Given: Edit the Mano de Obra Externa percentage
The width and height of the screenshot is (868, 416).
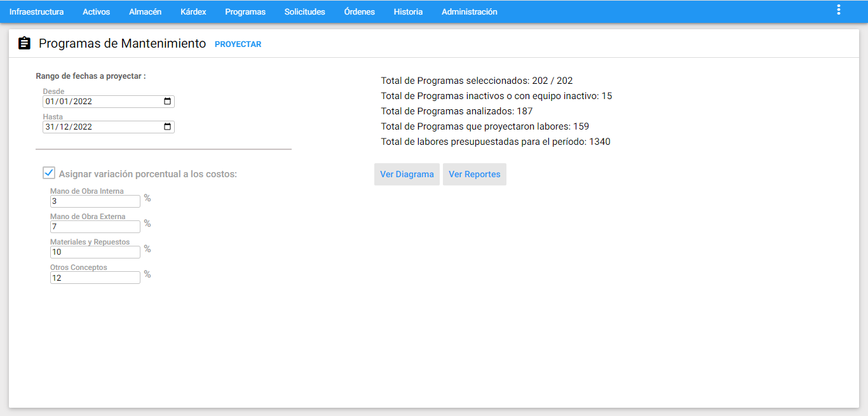Looking at the screenshot, I should (x=95, y=227).
